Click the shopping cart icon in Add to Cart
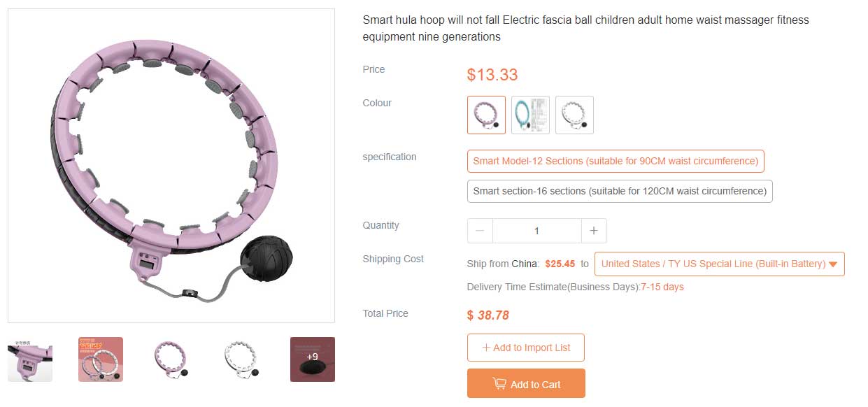Screen dimensions: 868x407 499,384
